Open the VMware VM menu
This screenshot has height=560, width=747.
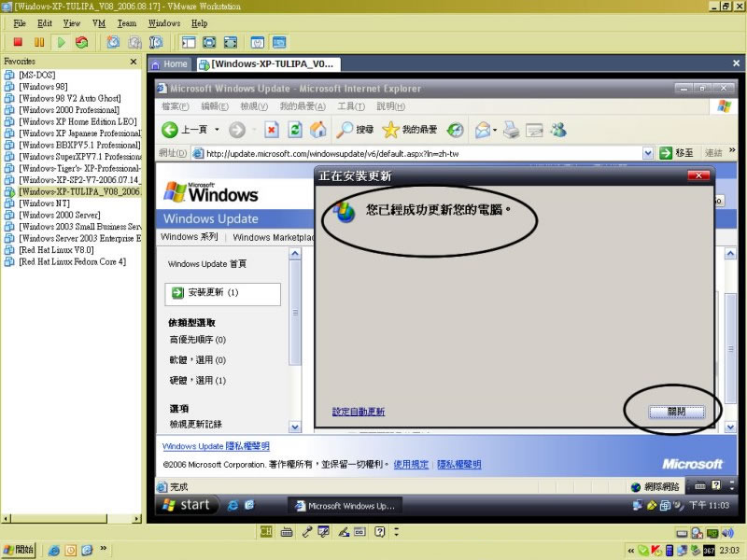point(99,23)
